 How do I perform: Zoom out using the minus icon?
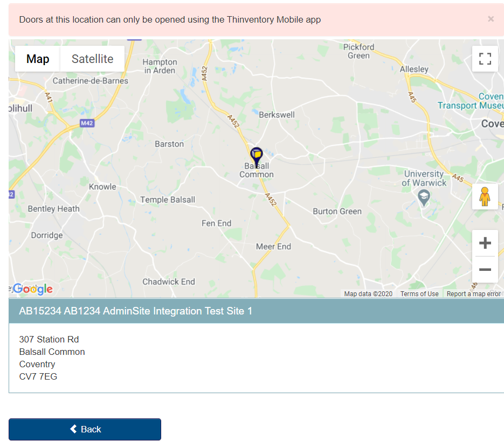[485, 269]
